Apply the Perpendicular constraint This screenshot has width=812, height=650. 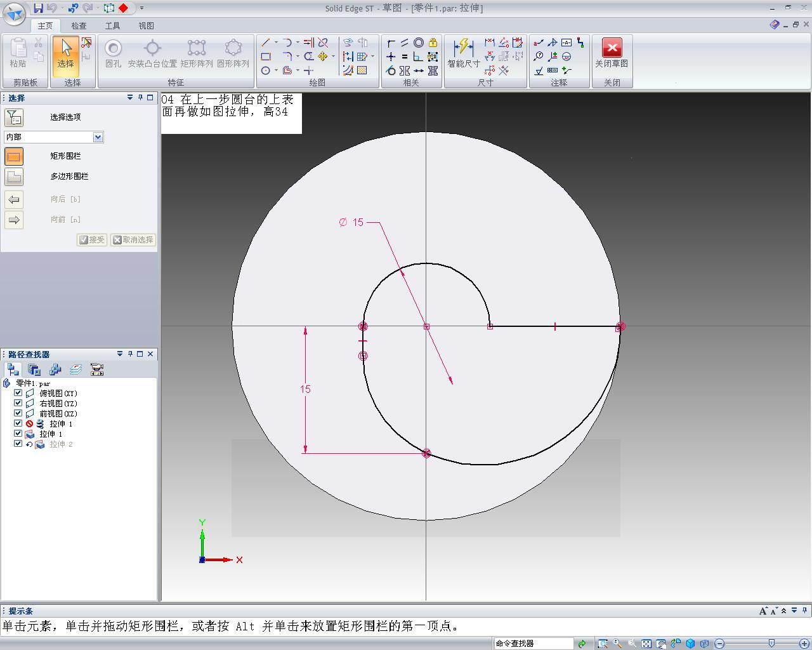point(419,56)
